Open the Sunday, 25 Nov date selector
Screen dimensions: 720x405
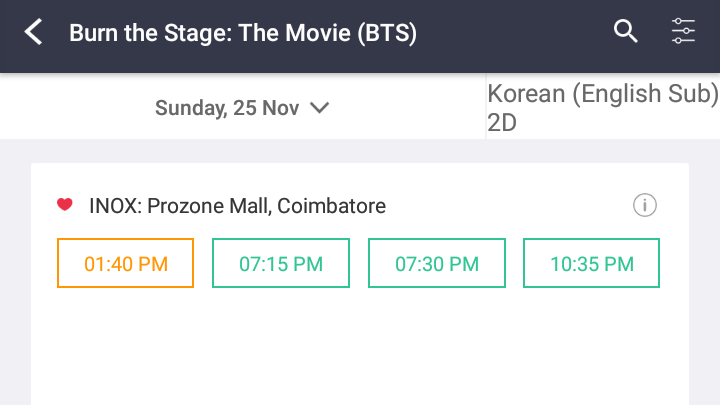click(227, 108)
